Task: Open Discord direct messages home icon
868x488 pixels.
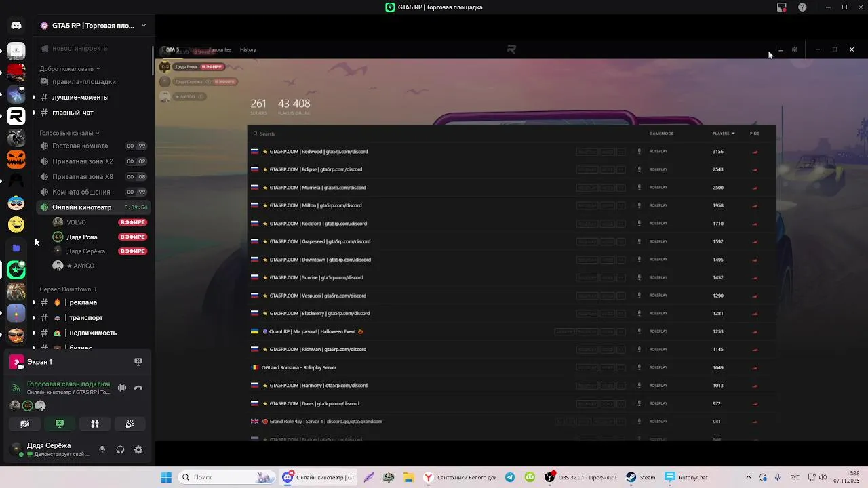Action: coord(16,26)
